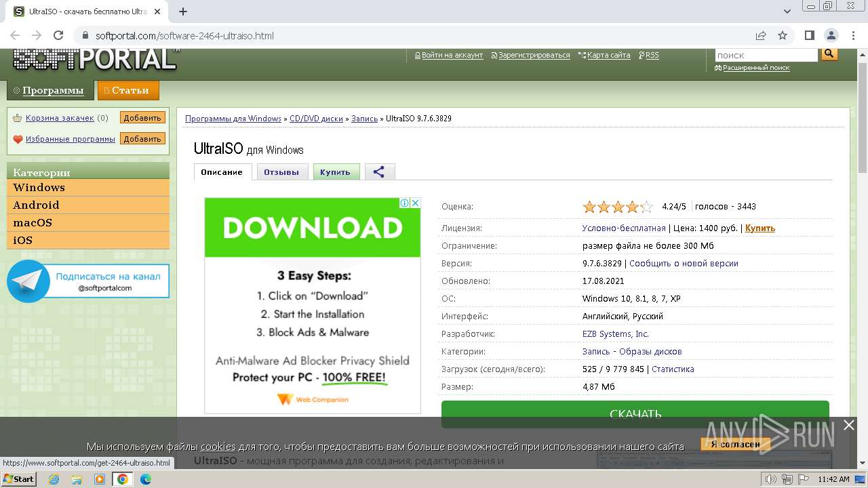This screenshot has height=488, width=868.
Task: Click the Softportal logo
Action: coord(95,60)
